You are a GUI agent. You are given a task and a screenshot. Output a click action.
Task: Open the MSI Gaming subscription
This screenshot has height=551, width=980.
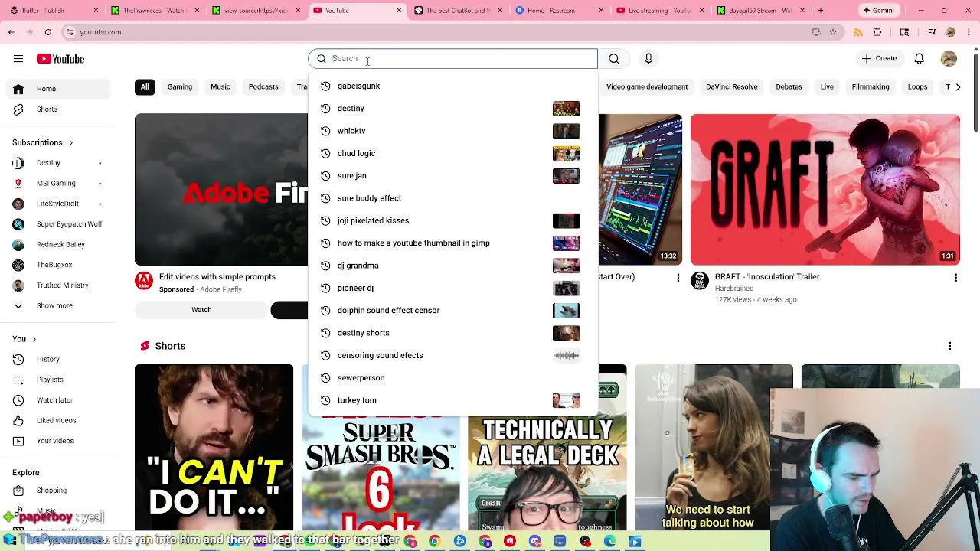[x=58, y=184]
